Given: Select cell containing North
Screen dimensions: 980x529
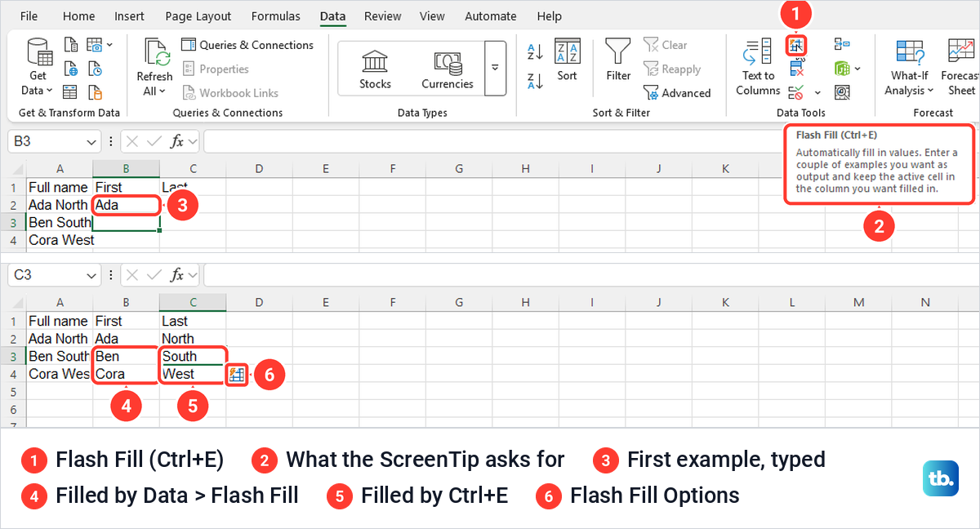Looking at the screenshot, I should click(x=193, y=339).
